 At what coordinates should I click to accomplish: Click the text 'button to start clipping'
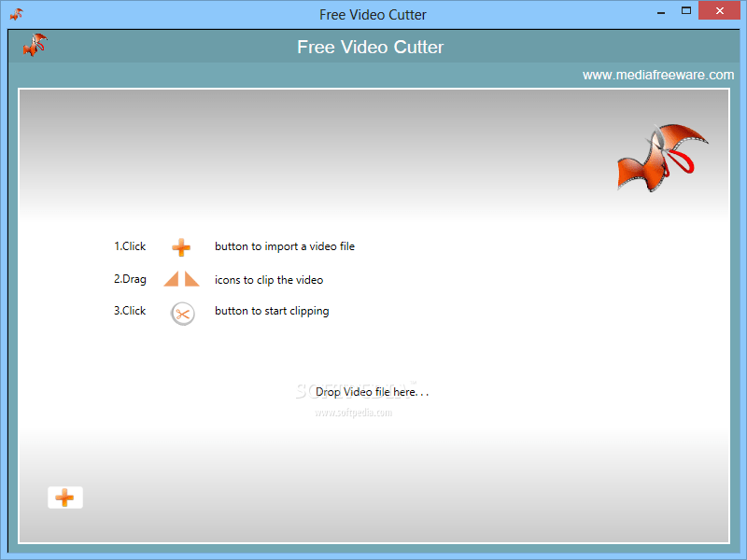tap(272, 311)
